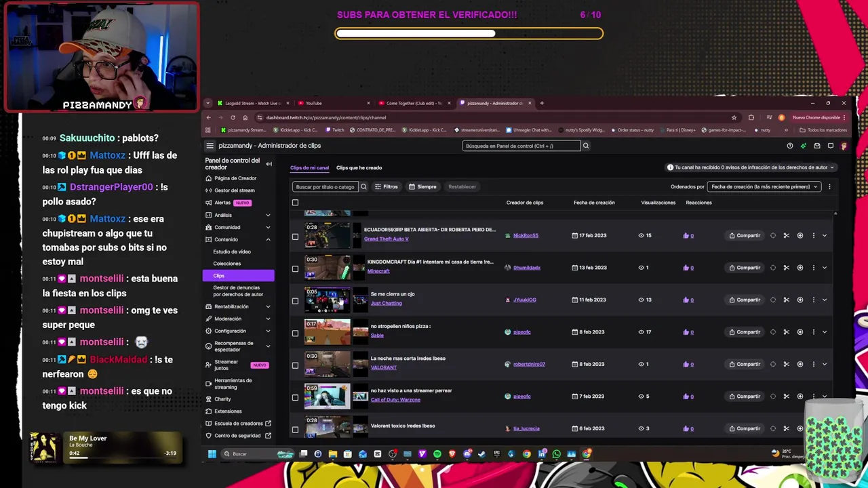
Task: Toggle the select-all clips header checkbox
Action: coord(295,203)
